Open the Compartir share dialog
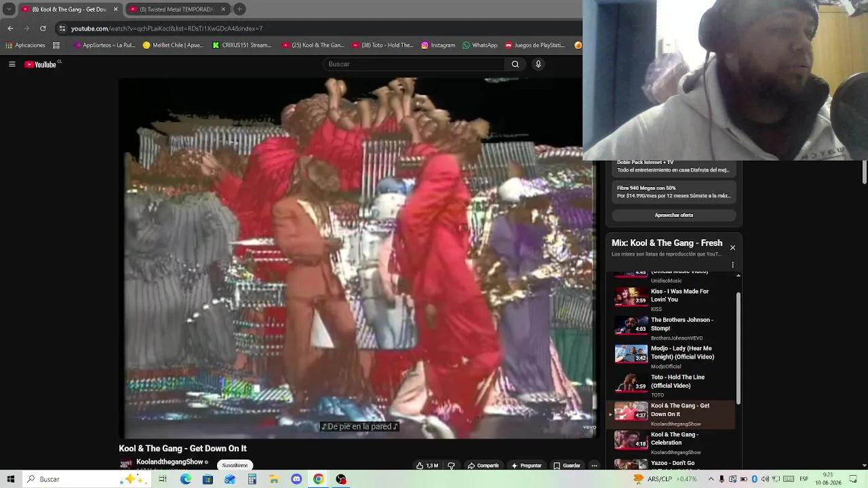The width and height of the screenshot is (868, 488). (483, 466)
